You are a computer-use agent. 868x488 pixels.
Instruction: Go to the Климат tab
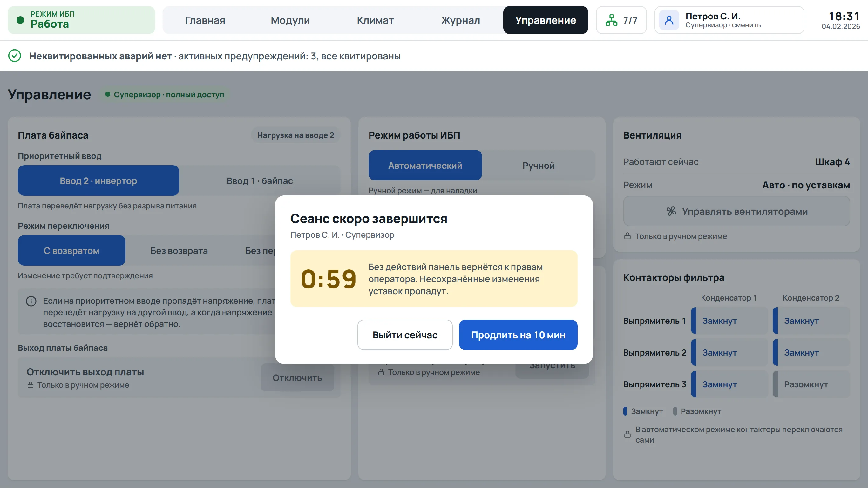click(375, 20)
